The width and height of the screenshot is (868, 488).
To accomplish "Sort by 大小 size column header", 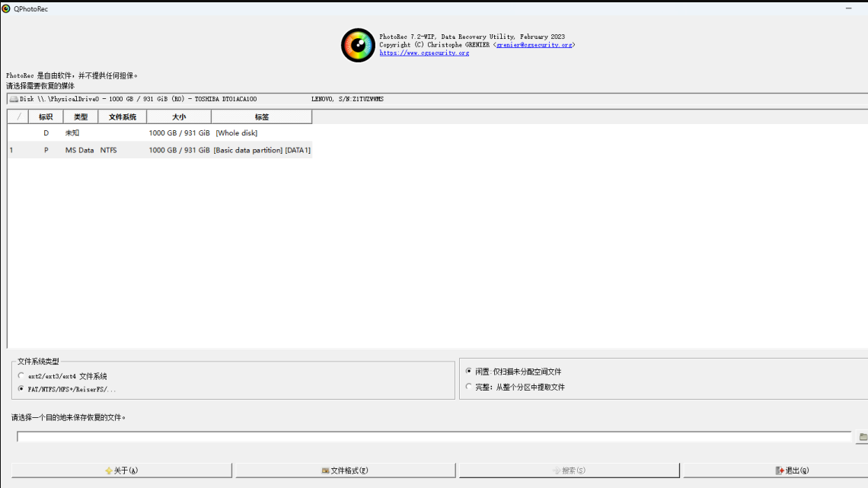I will (x=179, y=117).
